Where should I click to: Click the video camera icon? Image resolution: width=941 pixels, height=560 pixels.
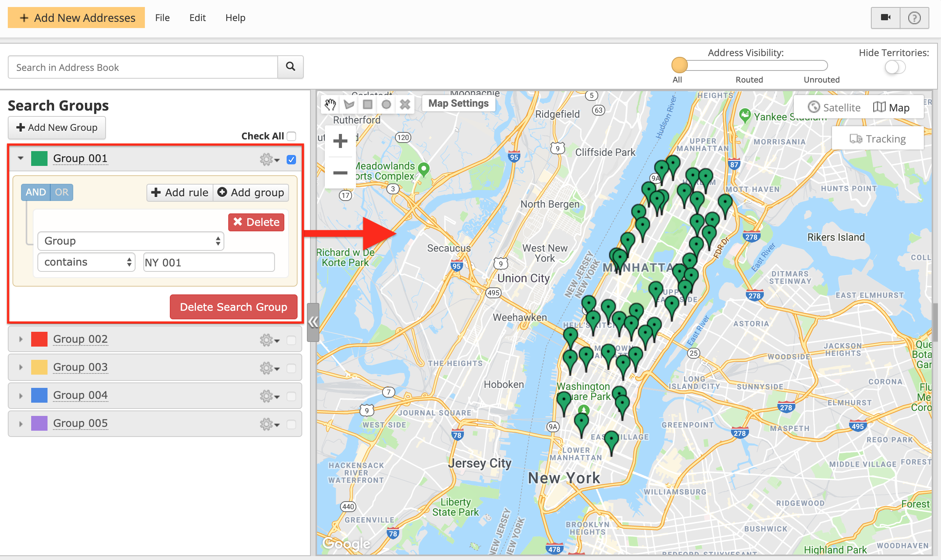885,18
